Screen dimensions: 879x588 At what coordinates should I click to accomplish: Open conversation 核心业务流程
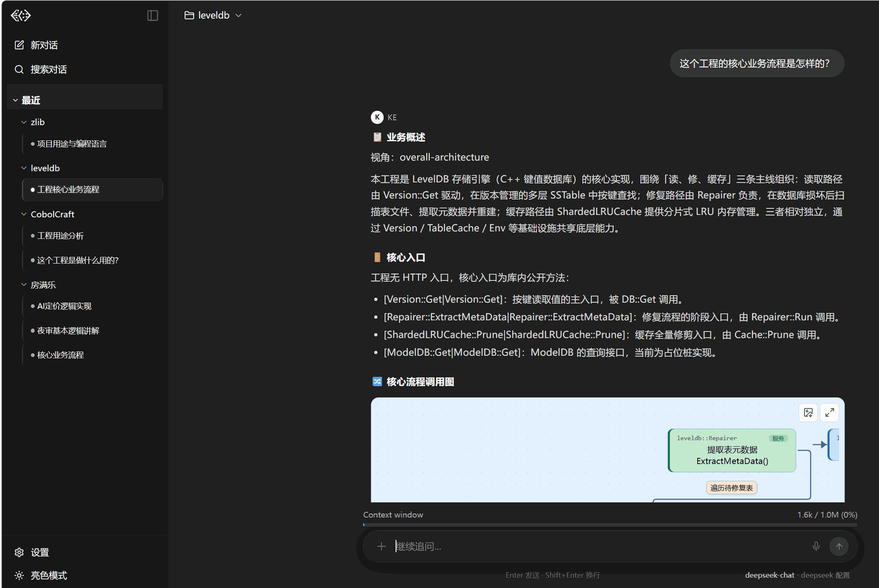click(92, 355)
